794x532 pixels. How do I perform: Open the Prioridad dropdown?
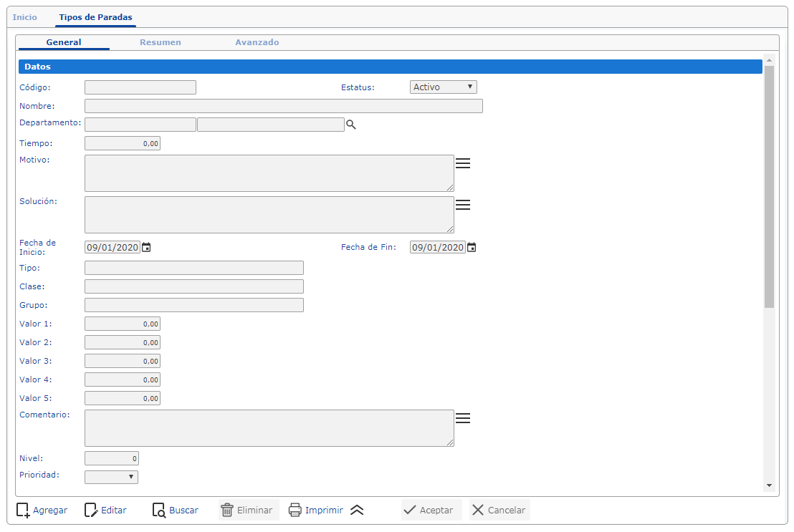coord(111,477)
